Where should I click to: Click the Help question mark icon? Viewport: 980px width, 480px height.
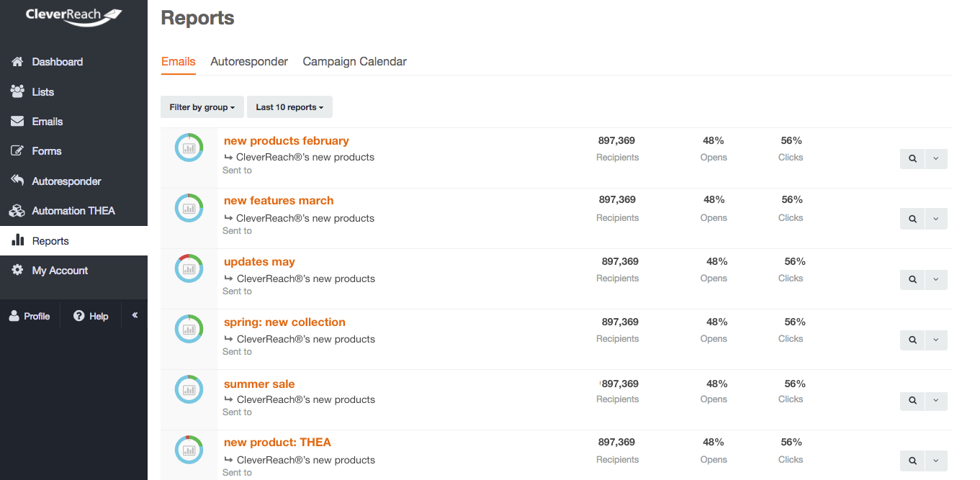point(79,316)
